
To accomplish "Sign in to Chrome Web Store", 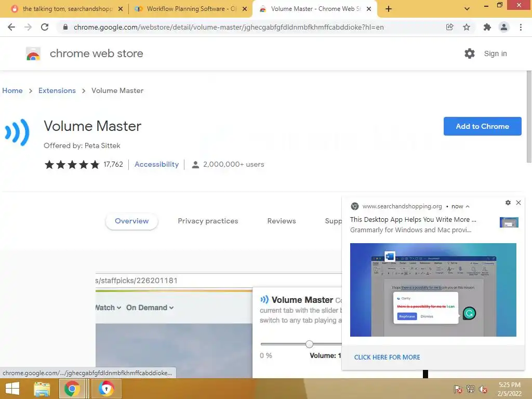I will tap(495, 54).
